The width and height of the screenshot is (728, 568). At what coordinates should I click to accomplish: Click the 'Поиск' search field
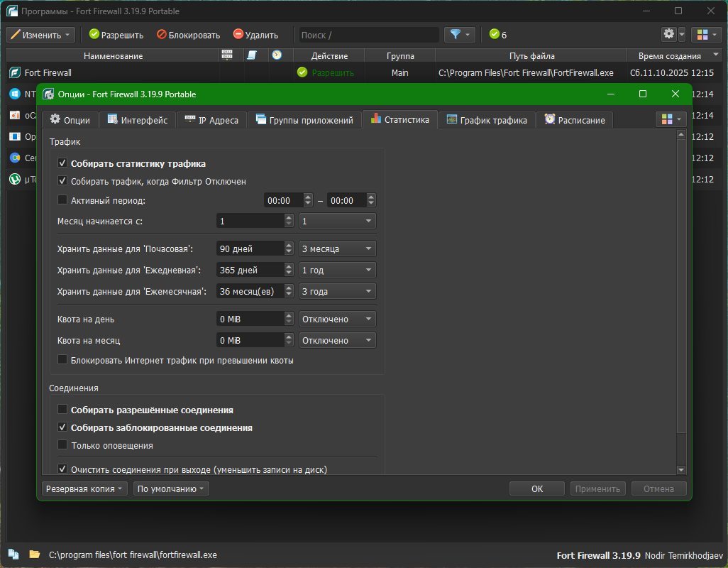coord(368,35)
